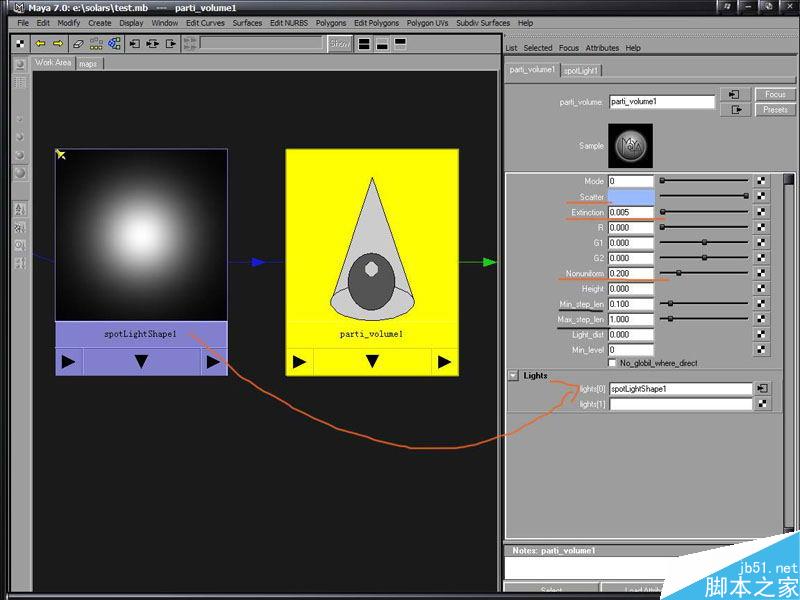
Task: Select the spotLightShape1 node swatch
Action: (x=141, y=235)
